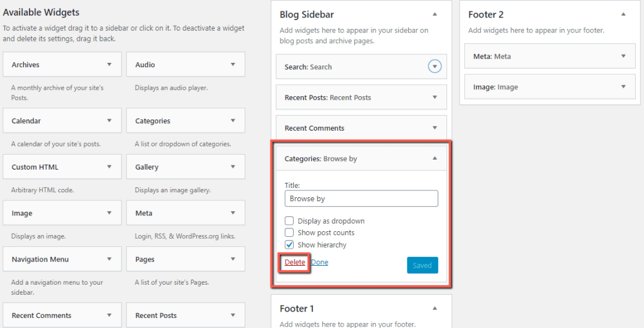644x328 pixels.
Task: Select the Gallery widget title
Action: 147,167
